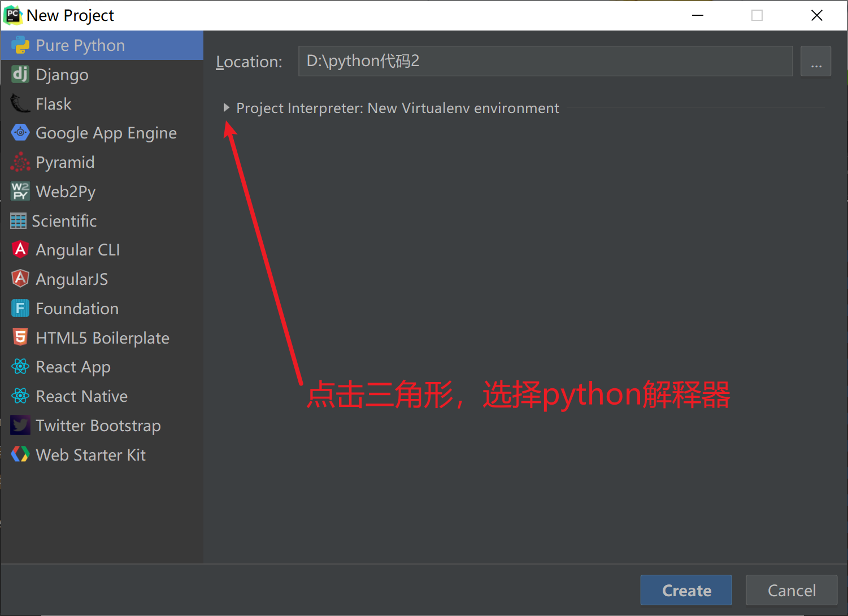Pick the Flask project type
848x616 pixels.
[102, 104]
